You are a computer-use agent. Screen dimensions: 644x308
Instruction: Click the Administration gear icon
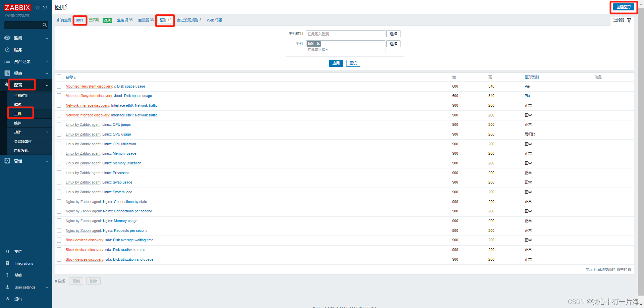[x=7, y=161]
